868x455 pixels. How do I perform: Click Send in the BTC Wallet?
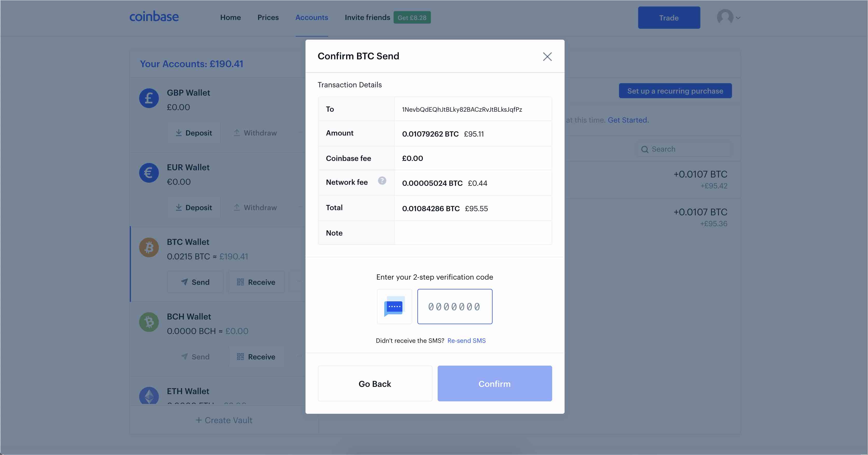195,282
